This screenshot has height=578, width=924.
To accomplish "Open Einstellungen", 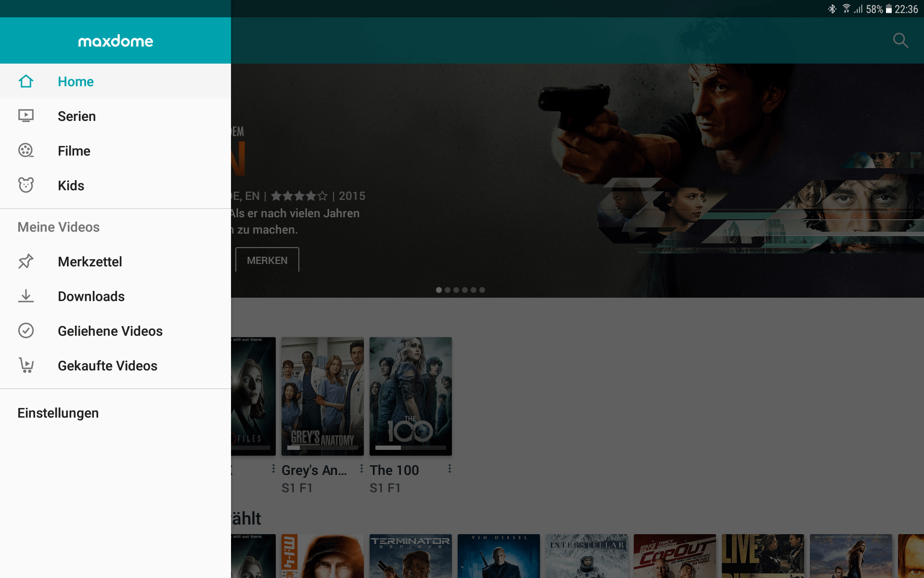I will pyautogui.click(x=115, y=413).
